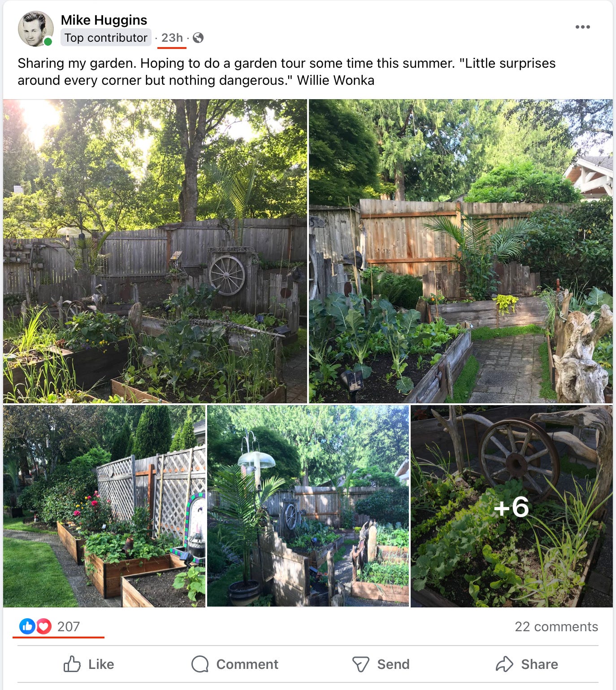Open the cedar fence and driftwood photo
This screenshot has width=616, height=690.
pyautogui.click(x=461, y=251)
